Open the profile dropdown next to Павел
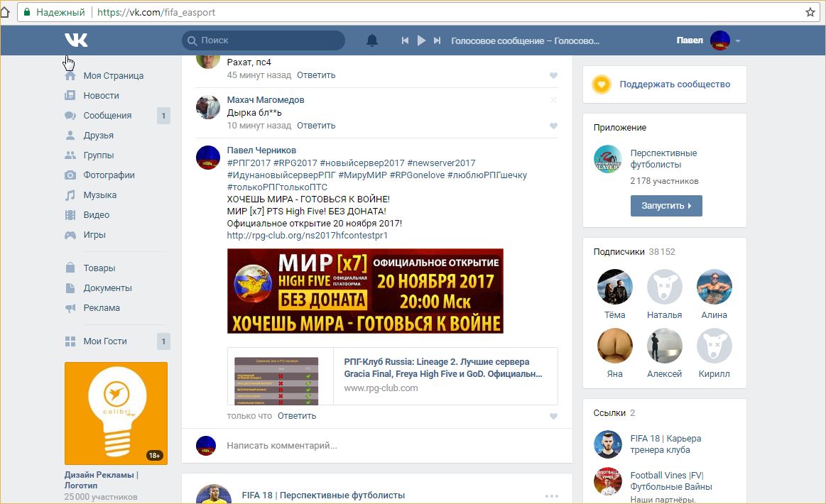826x504 pixels. (x=738, y=41)
